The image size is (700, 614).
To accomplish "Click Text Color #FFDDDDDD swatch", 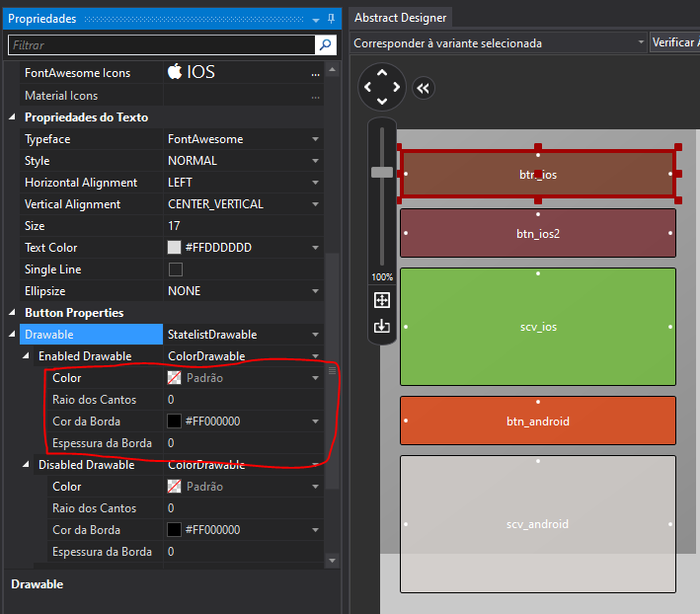I will point(174,248).
